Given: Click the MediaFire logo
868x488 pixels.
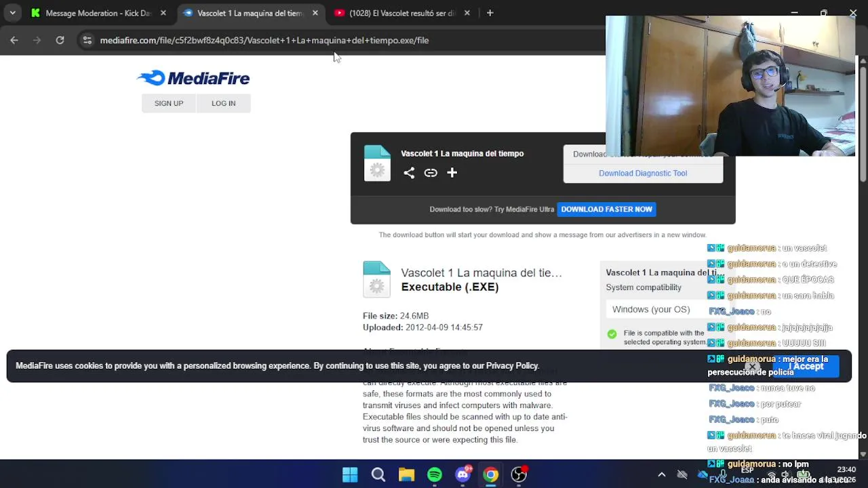Looking at the screenshot, I should click(193, 78).
